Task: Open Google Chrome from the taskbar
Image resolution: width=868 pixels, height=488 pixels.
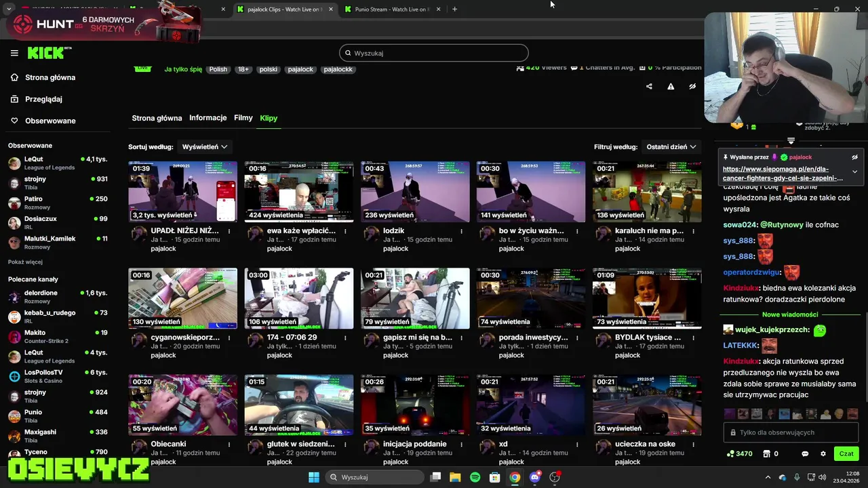Action: click(x=515, y=477)
